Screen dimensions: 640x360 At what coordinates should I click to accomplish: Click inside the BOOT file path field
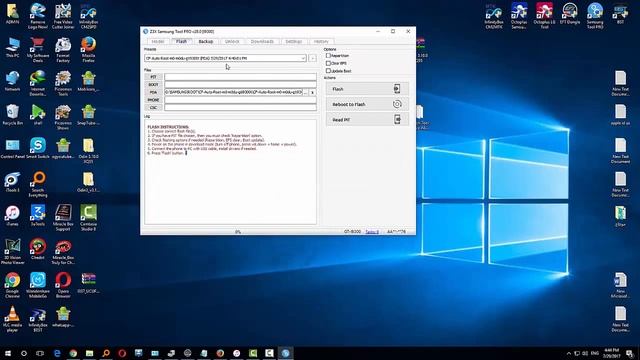pos(240,84)
